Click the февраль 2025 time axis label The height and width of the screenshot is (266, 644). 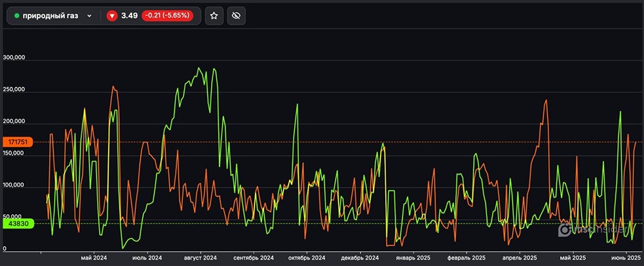465,258
